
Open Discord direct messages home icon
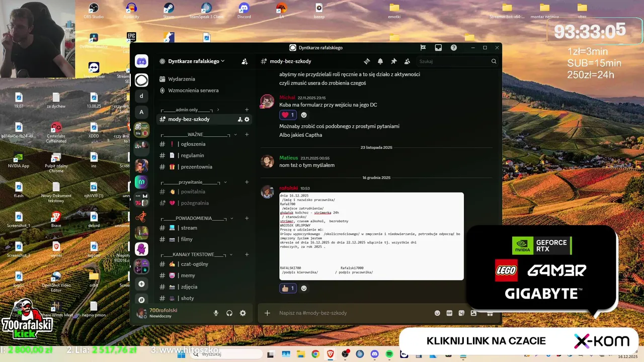tap(141, 61)
